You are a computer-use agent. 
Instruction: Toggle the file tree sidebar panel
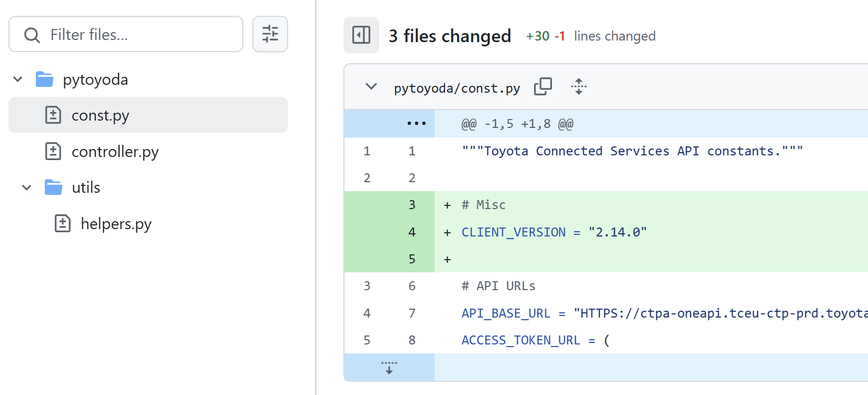pos(361,35)
